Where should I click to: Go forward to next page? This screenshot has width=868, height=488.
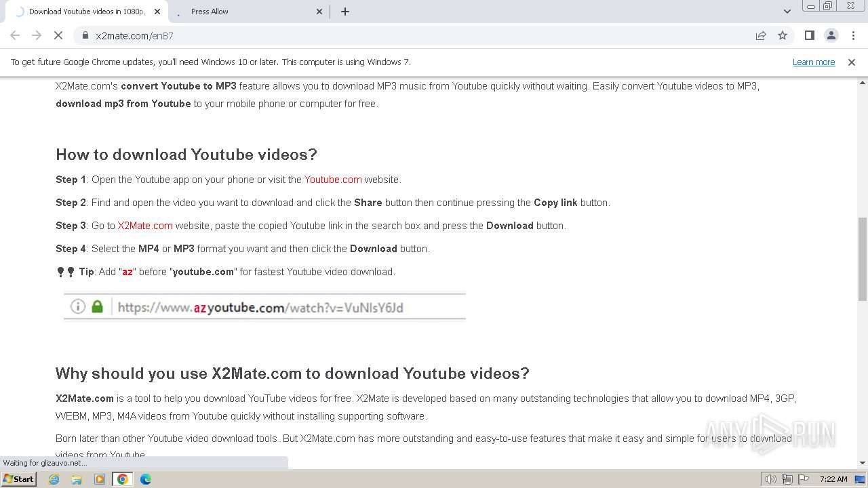click(x=37, y=35)
